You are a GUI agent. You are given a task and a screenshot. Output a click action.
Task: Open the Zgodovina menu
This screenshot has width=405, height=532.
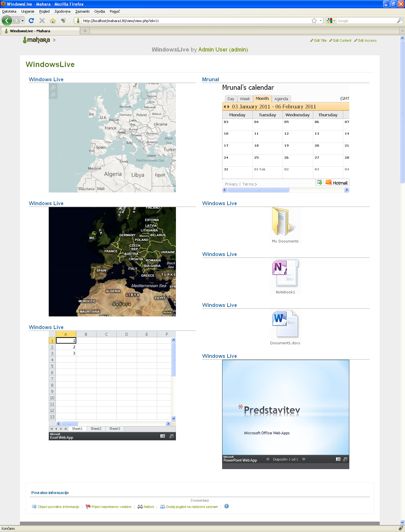(x=62, y=11)
